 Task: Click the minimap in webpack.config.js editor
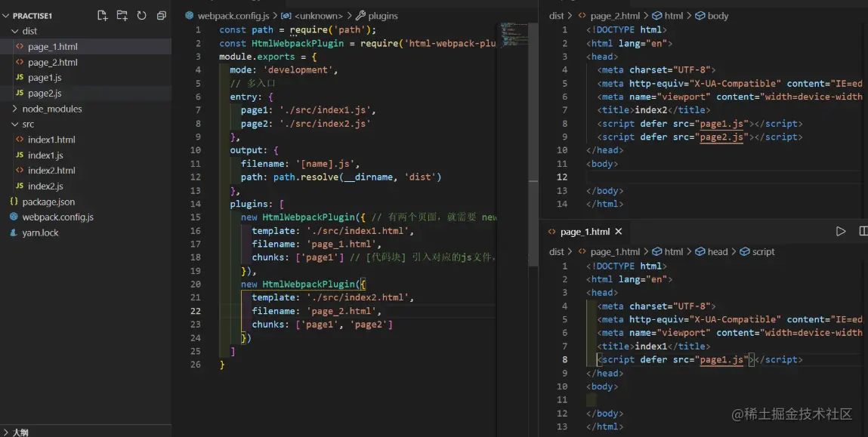pos(514,34)
